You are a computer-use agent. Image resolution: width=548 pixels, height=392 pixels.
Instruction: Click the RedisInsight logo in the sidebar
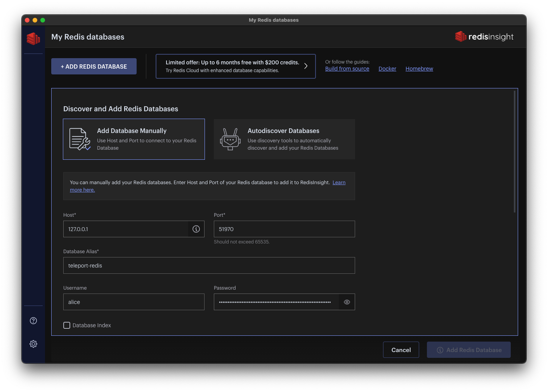(33, 39)
